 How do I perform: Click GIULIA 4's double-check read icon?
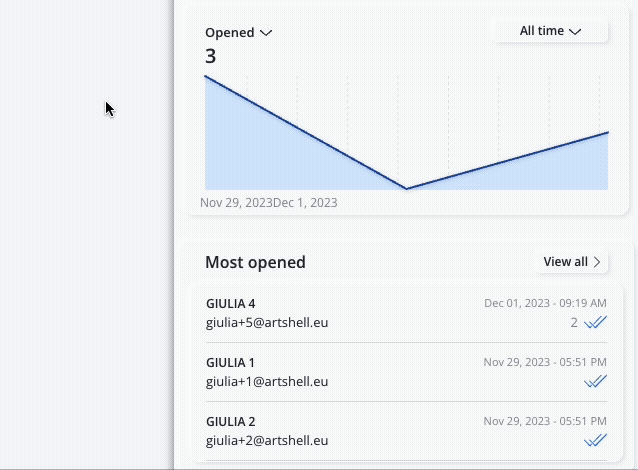(x=595, y=322)
